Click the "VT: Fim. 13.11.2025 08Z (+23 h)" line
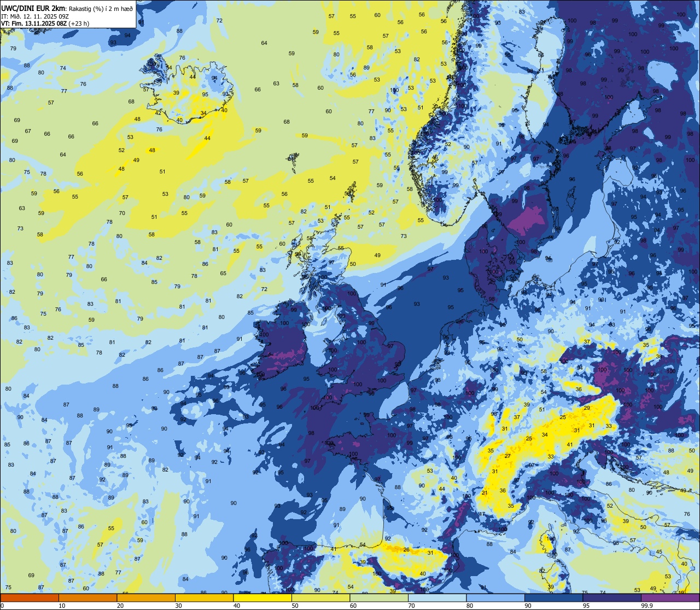Screen dimensions: 700x610 click(x=45, y=24)
